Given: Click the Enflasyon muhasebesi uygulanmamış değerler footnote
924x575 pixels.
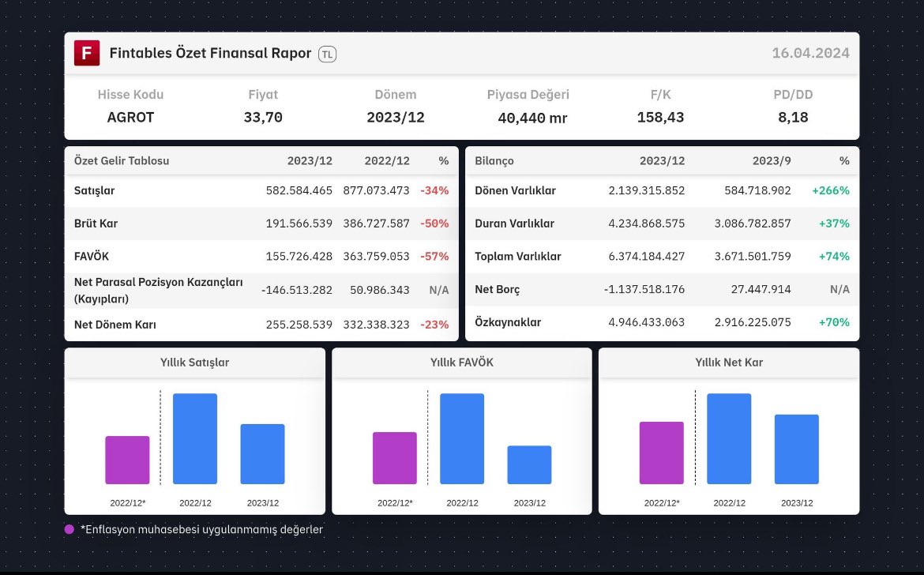Looking at the screenshot, I should 201,529.
